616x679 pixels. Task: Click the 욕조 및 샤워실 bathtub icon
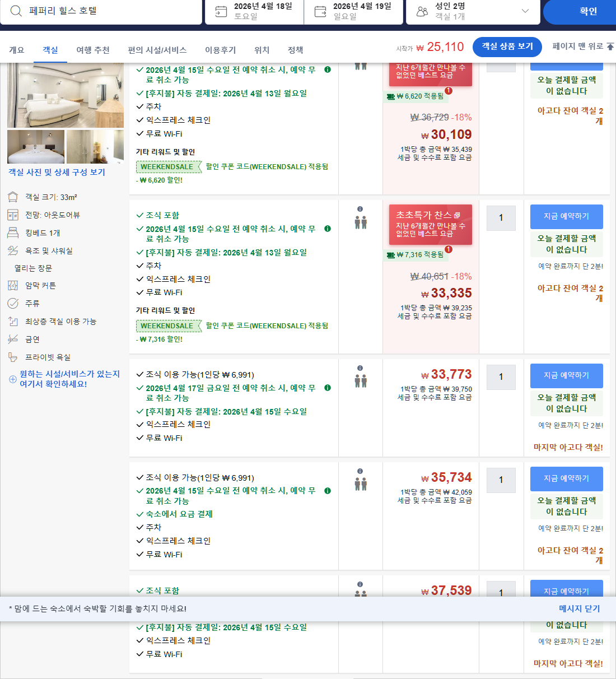pyautogui.click(x=12, y=250)
